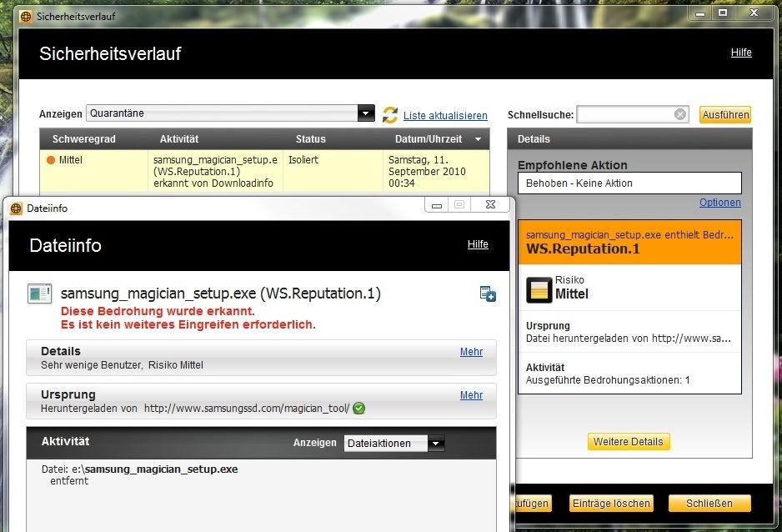Click the http://www.samsungssd.com/magician_tool/ URL text
The image size is (782, 532).
click(x=247, y=409)
